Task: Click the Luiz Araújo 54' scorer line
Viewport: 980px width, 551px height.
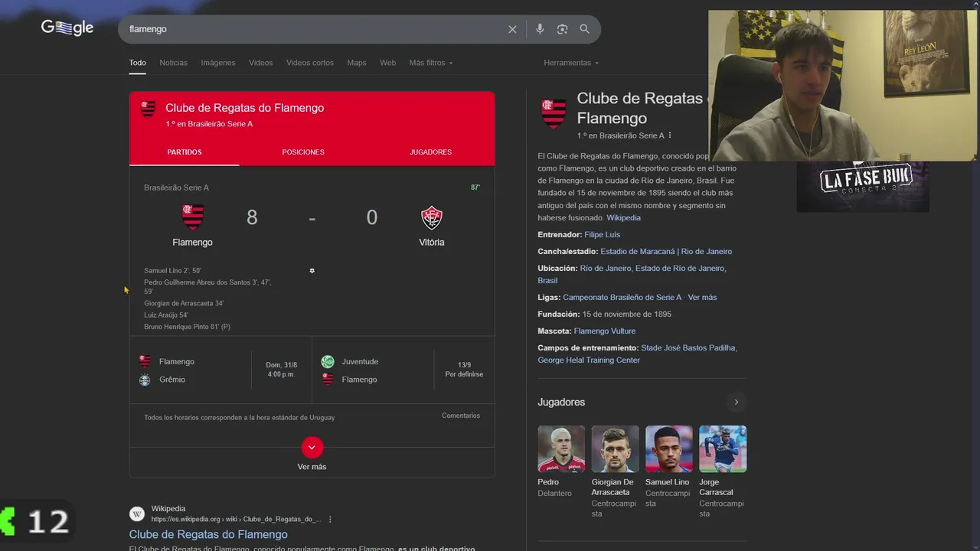Action: tap(166, 315)
